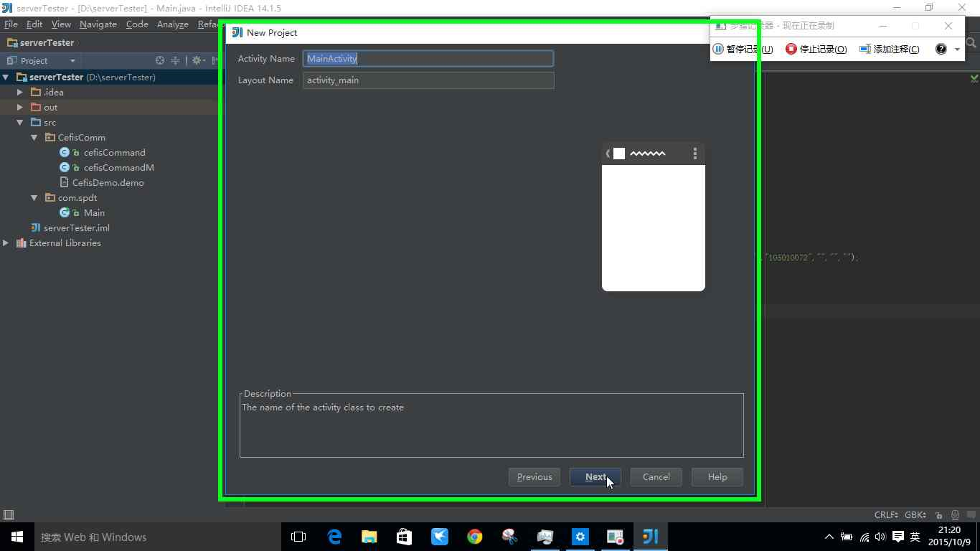Open the Code menu
Image resolution: width=980 pixels, height=551 pixels.
click(137, 24)
